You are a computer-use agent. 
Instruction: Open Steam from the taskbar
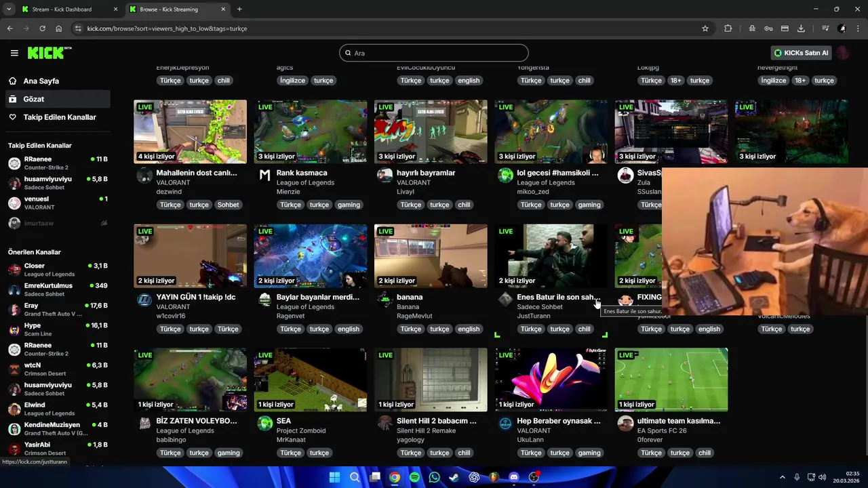coord(454,477)
